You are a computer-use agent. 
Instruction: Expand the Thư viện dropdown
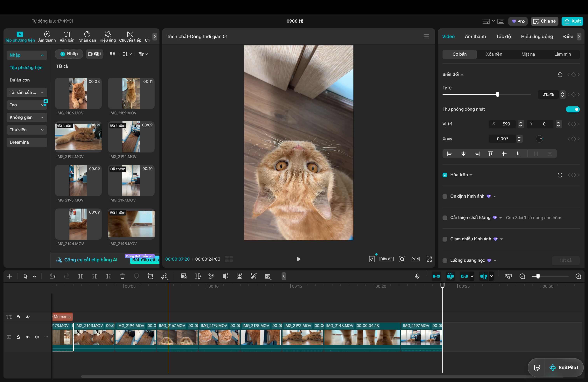pyautogui.click(x=27, y=130)
